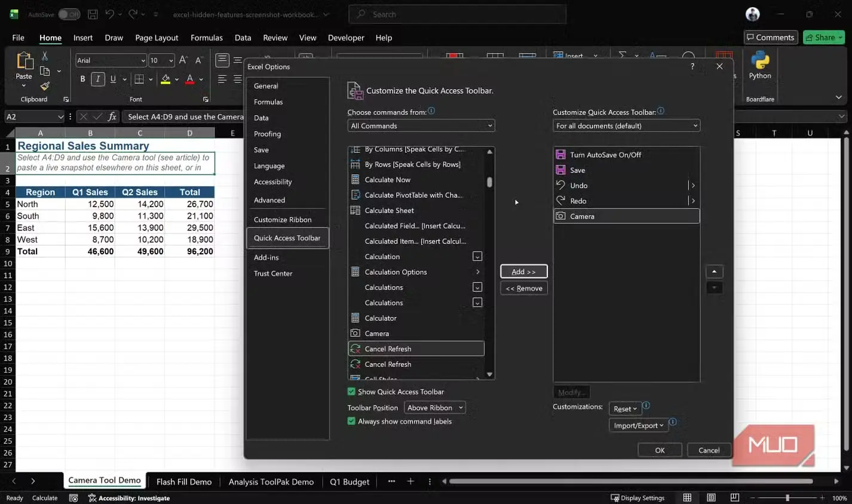The width and height of the screenshot is (852, 504).
Task: Open the Toolbar Position dropdown showing Above Ribbon
Action: (x=434, y=408)
